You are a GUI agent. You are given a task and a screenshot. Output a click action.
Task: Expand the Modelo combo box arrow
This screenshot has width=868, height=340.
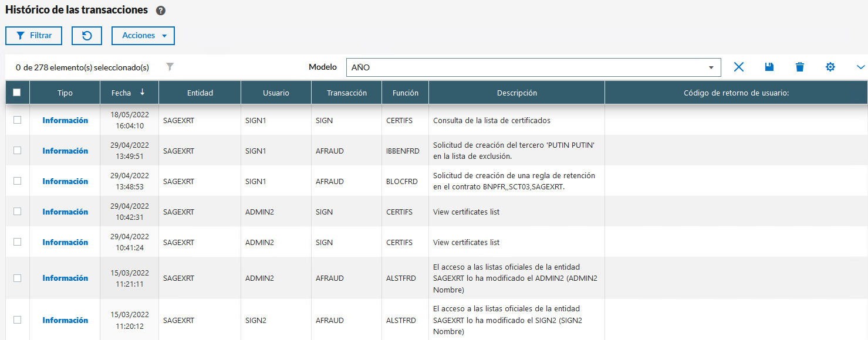click(x=711, y=67)
